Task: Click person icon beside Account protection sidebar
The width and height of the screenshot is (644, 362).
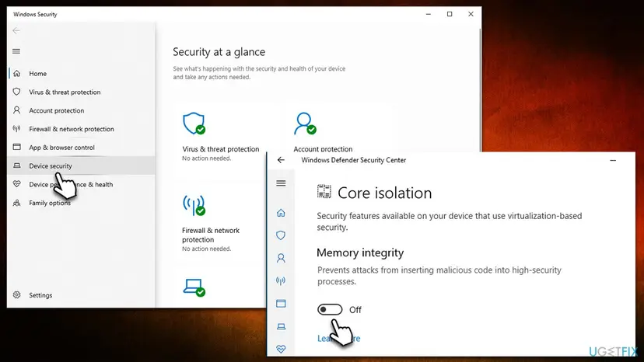Action: pyautogui.click(x=17, y=110)
